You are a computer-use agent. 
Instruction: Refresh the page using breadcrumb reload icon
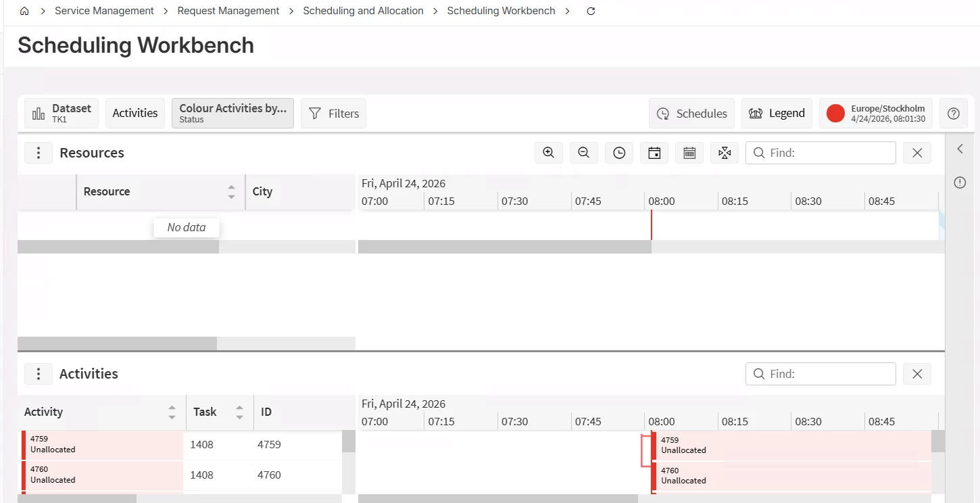591,11
